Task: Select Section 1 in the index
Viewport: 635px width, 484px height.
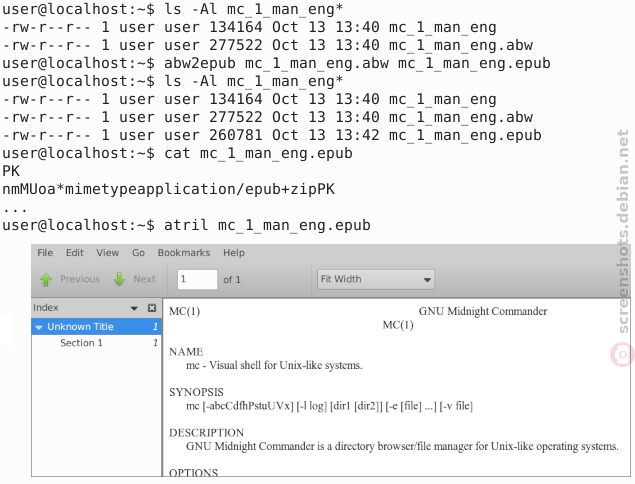Action: 81,343
